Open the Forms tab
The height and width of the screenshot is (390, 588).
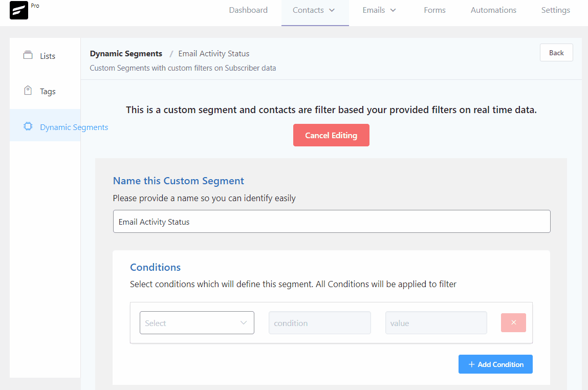tap(434, 10)
